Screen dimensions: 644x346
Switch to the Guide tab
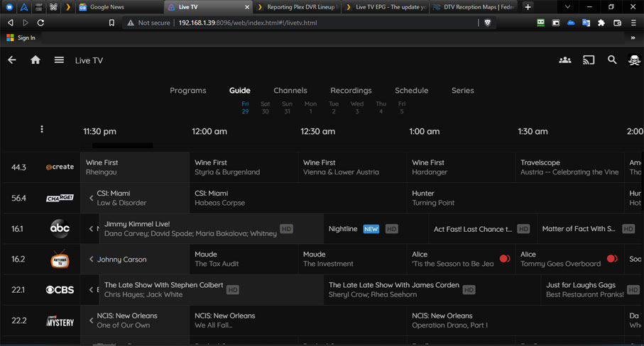click(240, 91)
